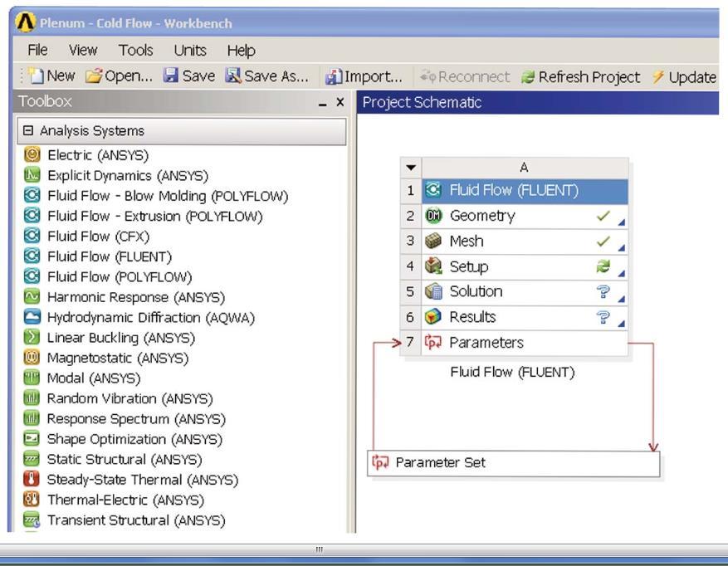Click the 'Static Structural (ANSYS)' text

tap(125, 459)
